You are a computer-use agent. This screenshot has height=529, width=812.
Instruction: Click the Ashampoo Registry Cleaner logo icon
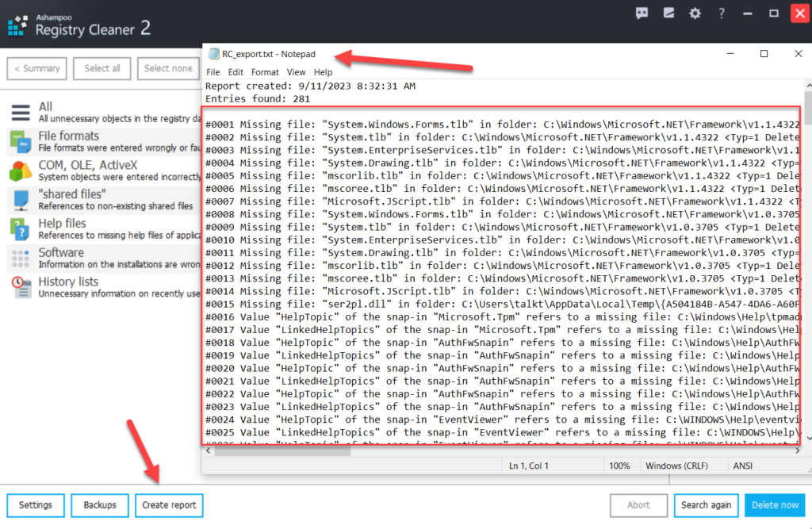click(17, 25)
